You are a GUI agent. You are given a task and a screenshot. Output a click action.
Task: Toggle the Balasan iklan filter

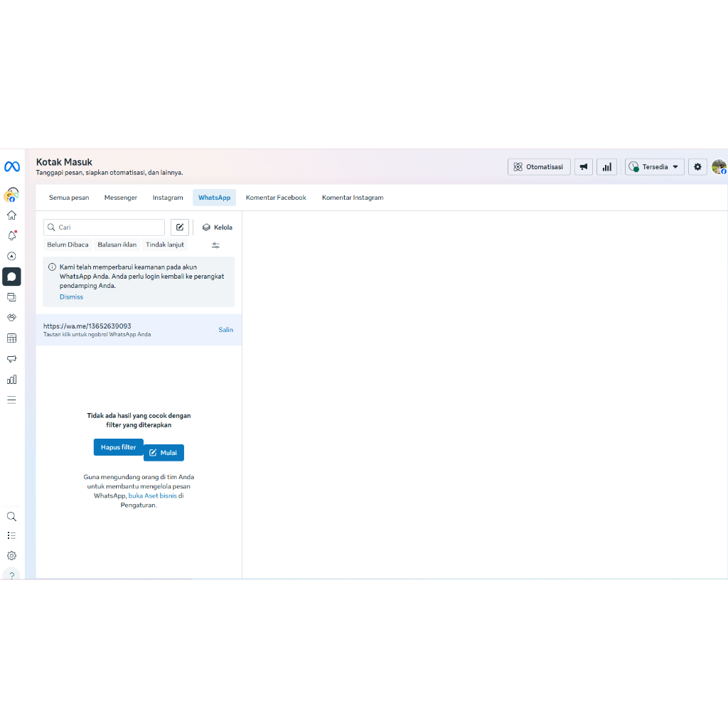tap(117, 245)
